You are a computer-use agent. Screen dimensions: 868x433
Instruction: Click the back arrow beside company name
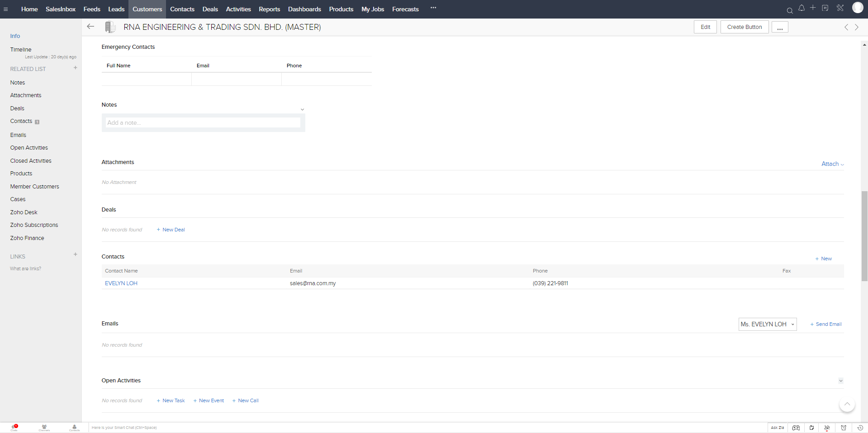pyautogui.click(x=90, y=27)
